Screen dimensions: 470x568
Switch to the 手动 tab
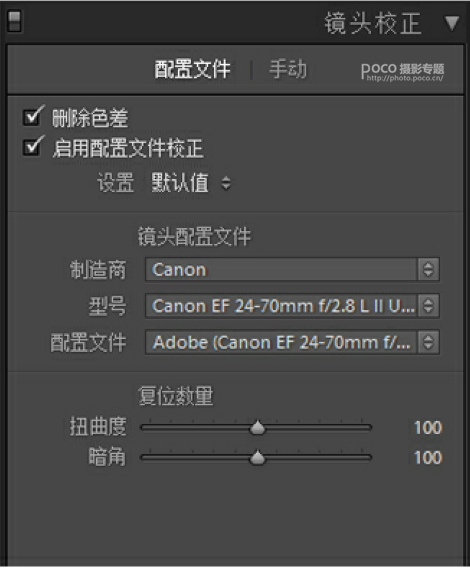tap(288, 69)
